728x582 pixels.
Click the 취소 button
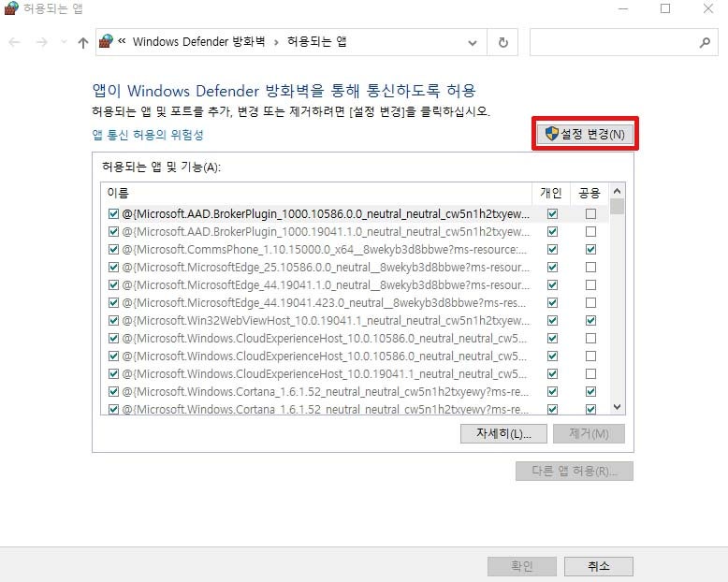point(599,566)
